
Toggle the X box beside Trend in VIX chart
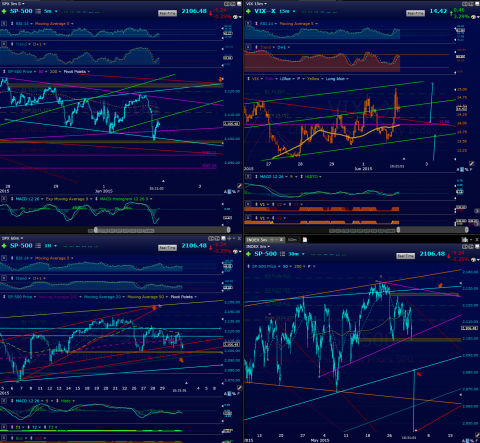248,47
